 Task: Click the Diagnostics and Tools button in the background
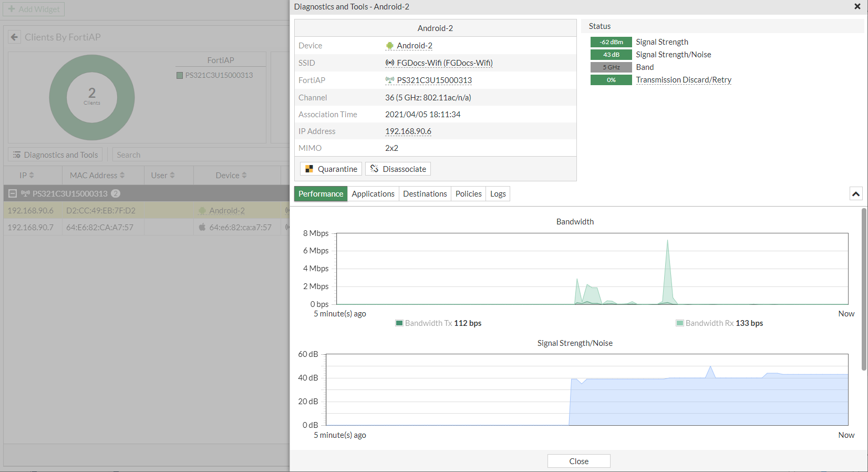55,155
